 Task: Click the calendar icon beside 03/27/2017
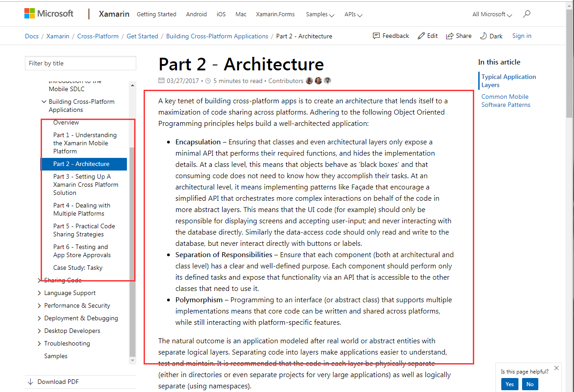162,81
